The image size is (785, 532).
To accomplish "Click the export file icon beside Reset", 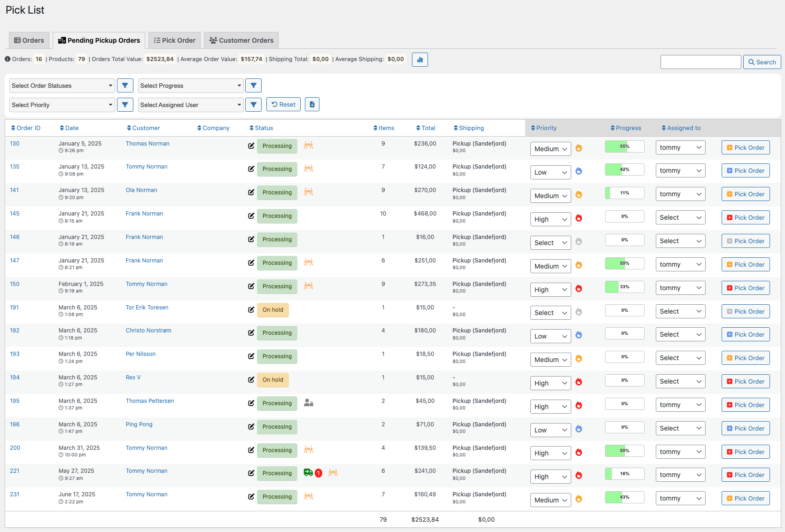I will (312, 104).
